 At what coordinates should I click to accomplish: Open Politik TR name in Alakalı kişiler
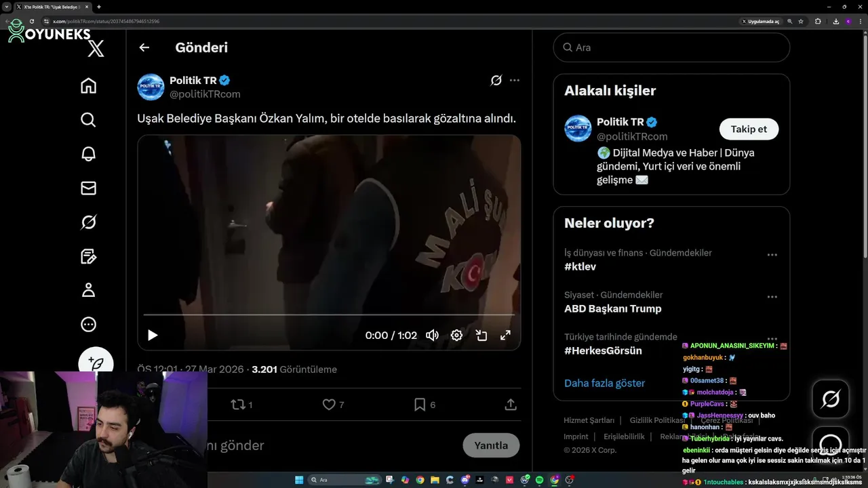(x=620, y=122)
